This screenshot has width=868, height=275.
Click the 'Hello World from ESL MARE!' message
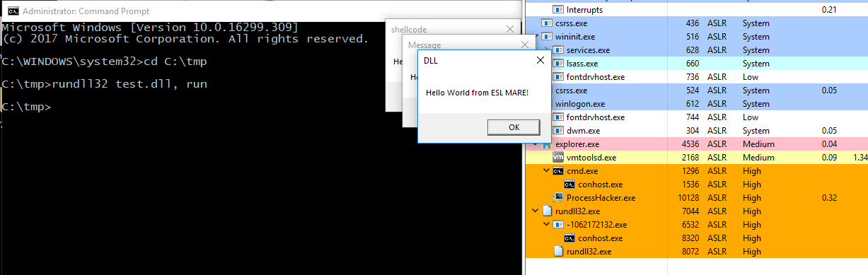(x=477, y=93)
